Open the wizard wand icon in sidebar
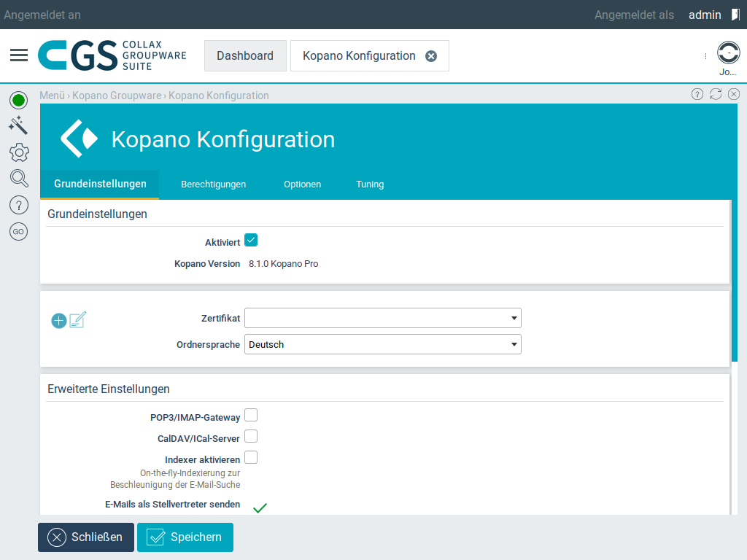Screen dimensions: 747x560 18,125
